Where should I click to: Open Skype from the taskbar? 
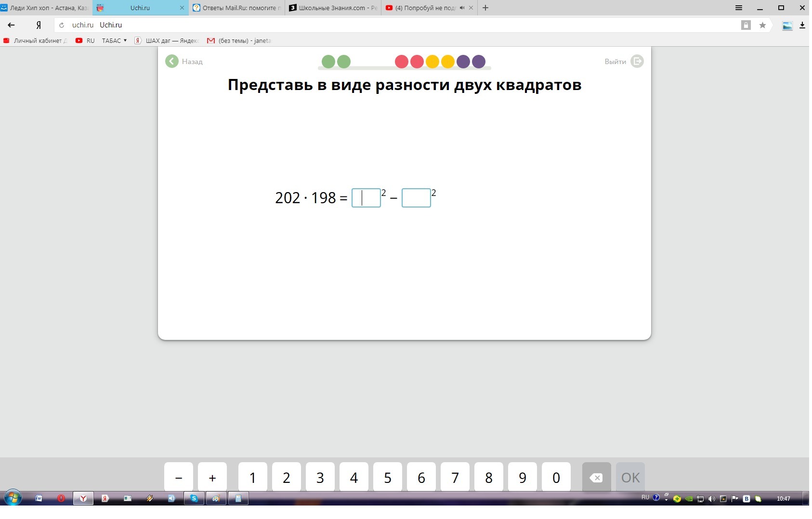pos(195,498)
